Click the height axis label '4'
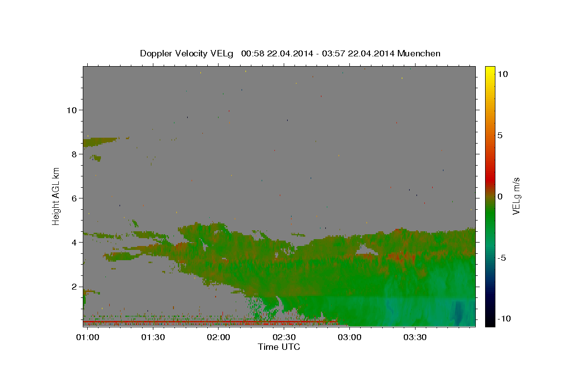This screenshot has width=588, height=392. [x=74, y=242]
